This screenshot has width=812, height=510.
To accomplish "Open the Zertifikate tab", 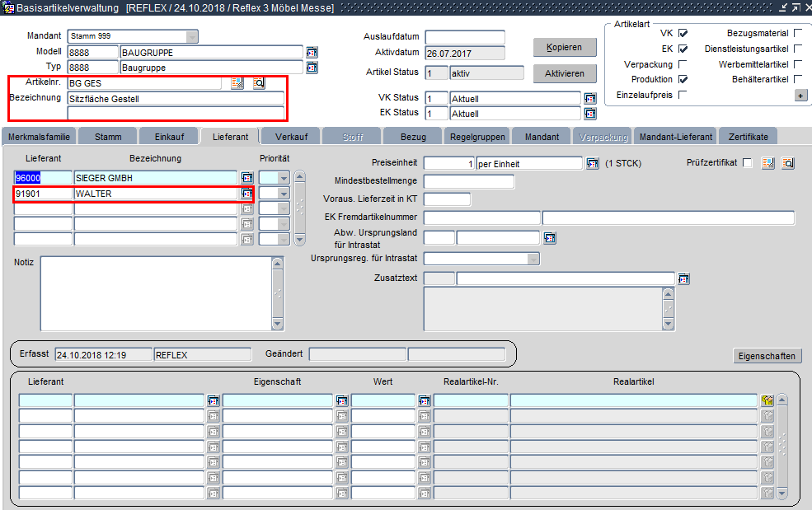I will [x=747, y=137].
